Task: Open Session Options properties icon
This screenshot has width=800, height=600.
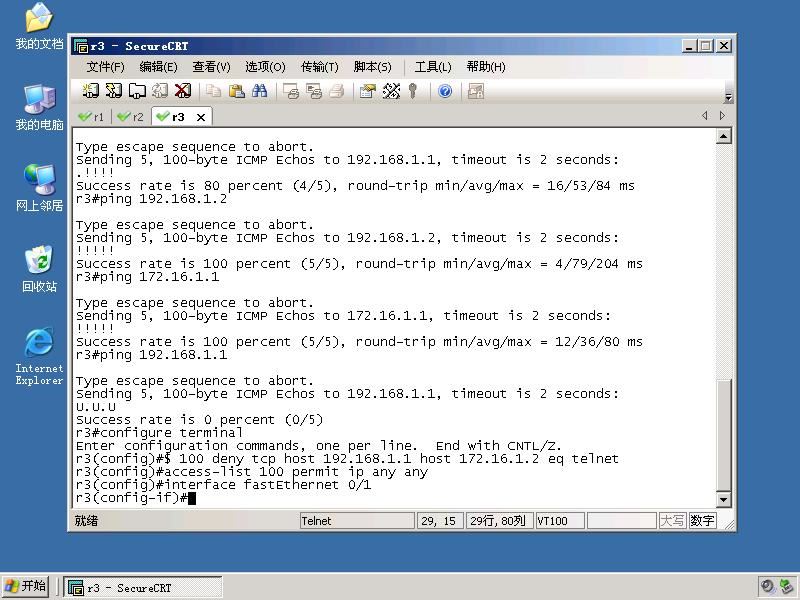Action: (x=368, y=91)
